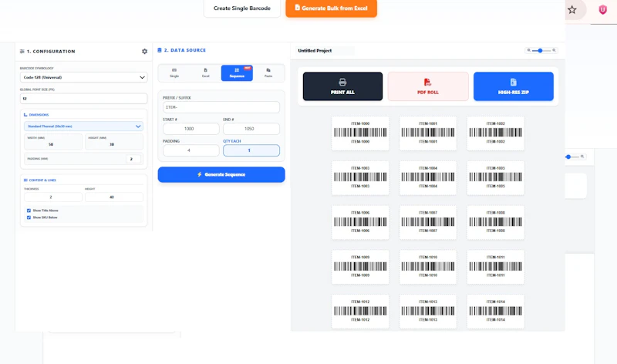The height and width of the screenshot is (364, 617).
Task: Click the lightning bolt icon on Generate Sequence
Action: click(200, 174)
